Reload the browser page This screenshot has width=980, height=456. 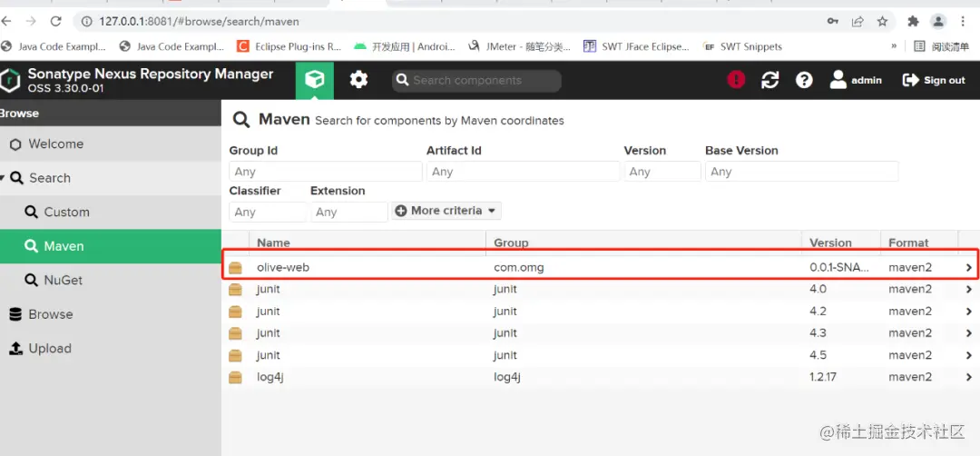(x=55, y=21)
